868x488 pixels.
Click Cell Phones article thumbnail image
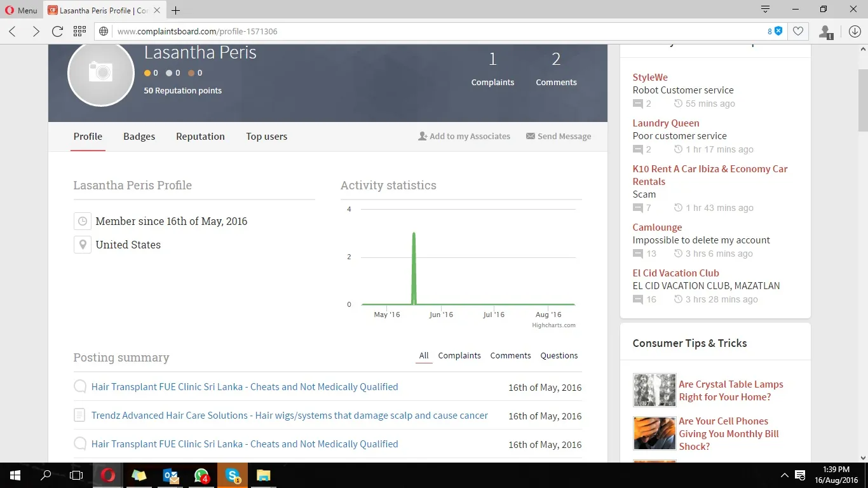(654, 433)
